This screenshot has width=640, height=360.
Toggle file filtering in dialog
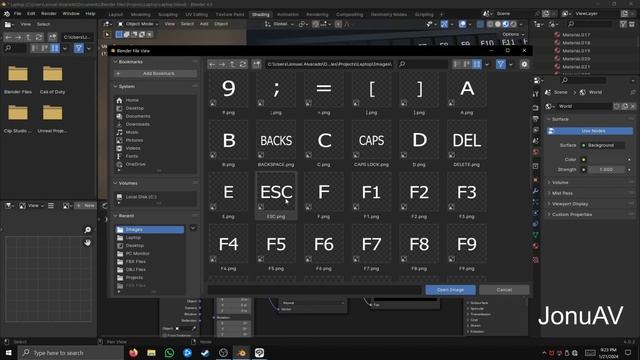pos(500,64)
